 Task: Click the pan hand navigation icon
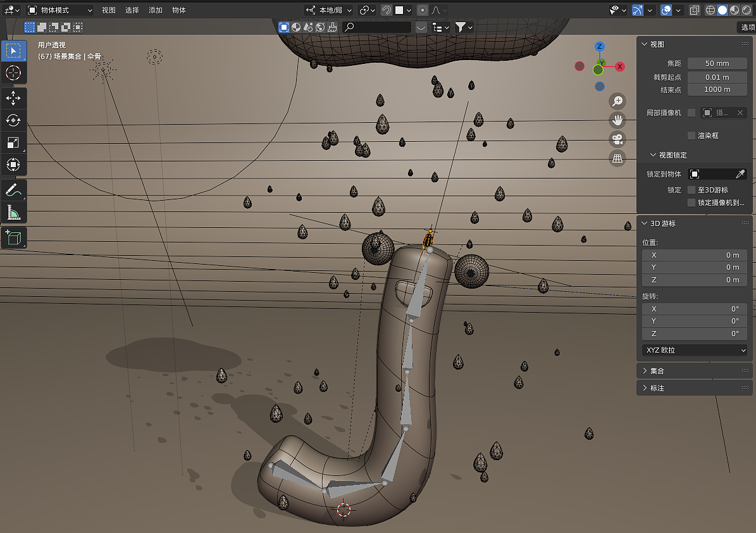(617, 120)
